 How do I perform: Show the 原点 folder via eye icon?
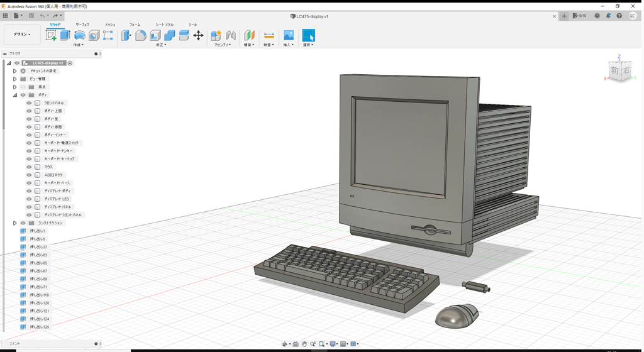23,87
